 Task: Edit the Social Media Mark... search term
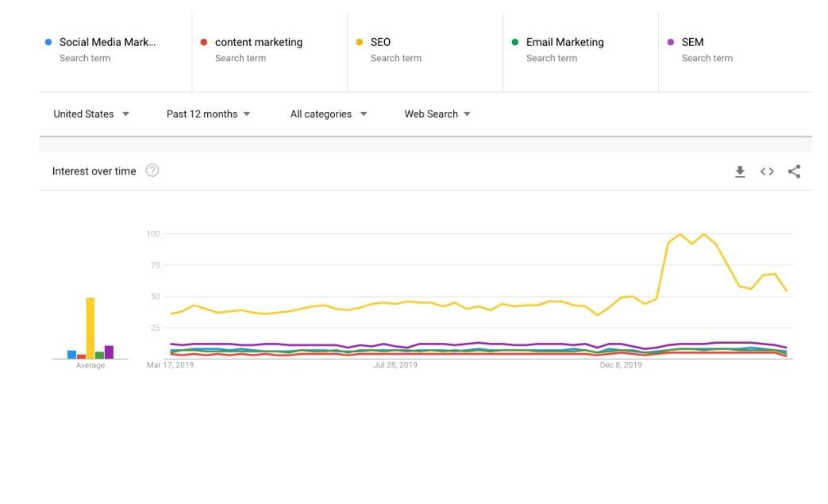pos(107,42)
